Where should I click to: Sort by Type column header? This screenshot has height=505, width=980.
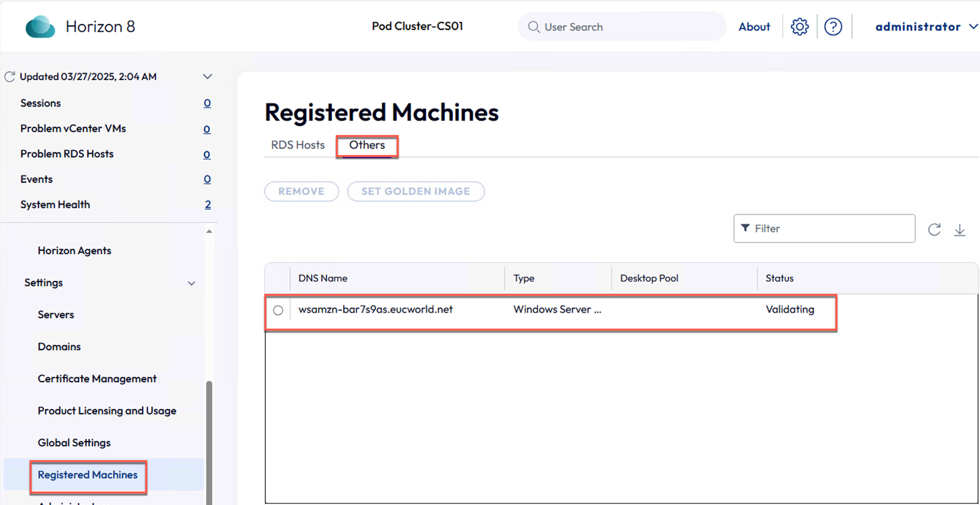pos(524,278)
